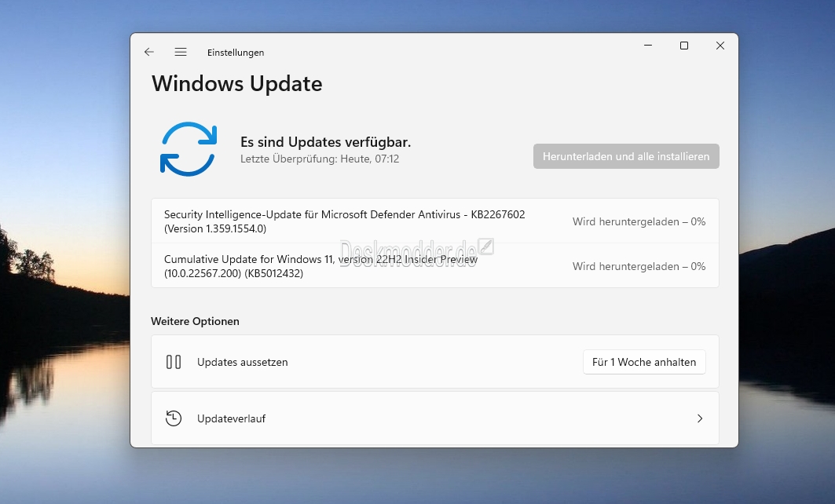Open the Updateverlauf row
Viewport: 835px width, 504px height.
(x=435, y=418)
